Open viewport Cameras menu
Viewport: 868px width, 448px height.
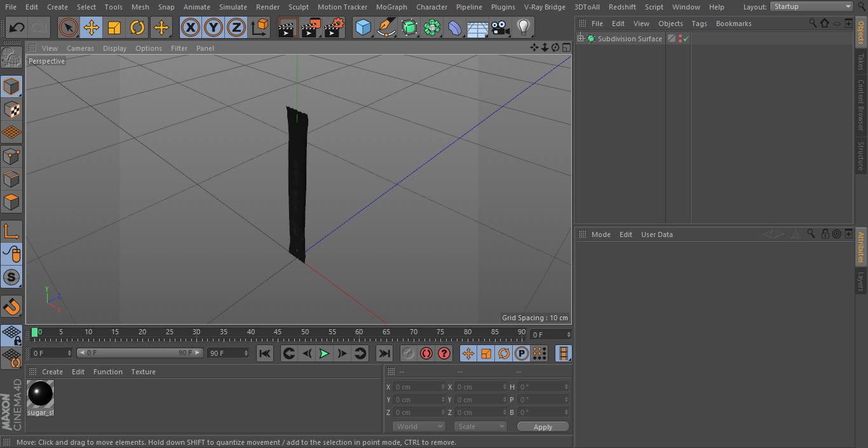[x=80, y=48]
